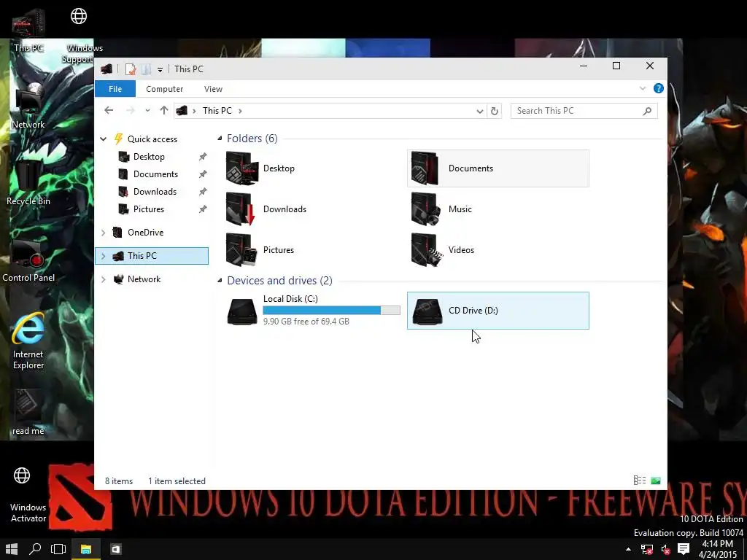Open the Store app on the taskbar
The image size is (747, 560).
116,549
